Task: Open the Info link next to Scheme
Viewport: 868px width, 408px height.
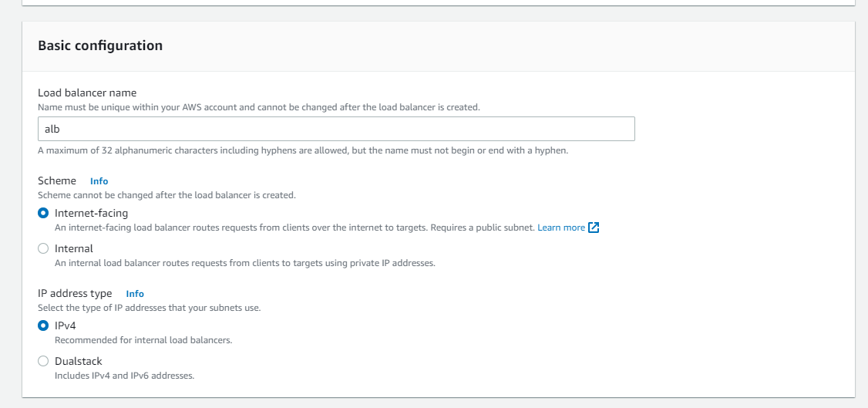Action: point(99,181)
